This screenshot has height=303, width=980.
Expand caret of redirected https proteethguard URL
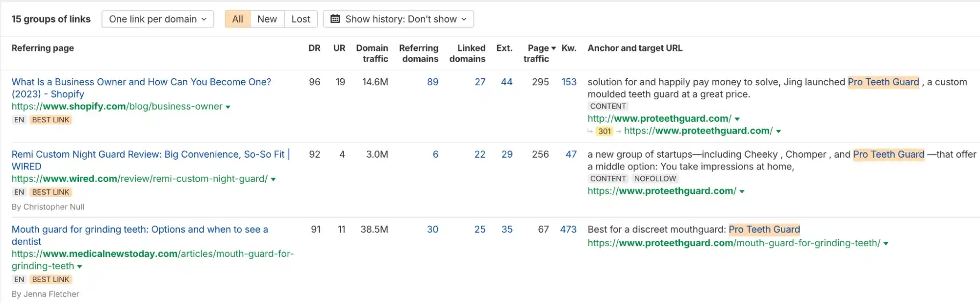click(x=779, y=131)
